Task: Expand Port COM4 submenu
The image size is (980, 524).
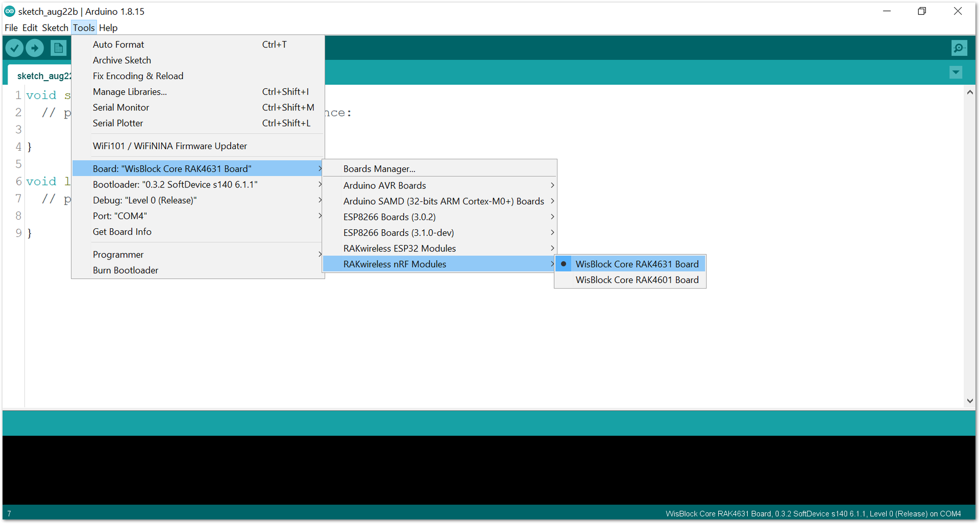Action: pyautogui.click(x=198, y=216)
